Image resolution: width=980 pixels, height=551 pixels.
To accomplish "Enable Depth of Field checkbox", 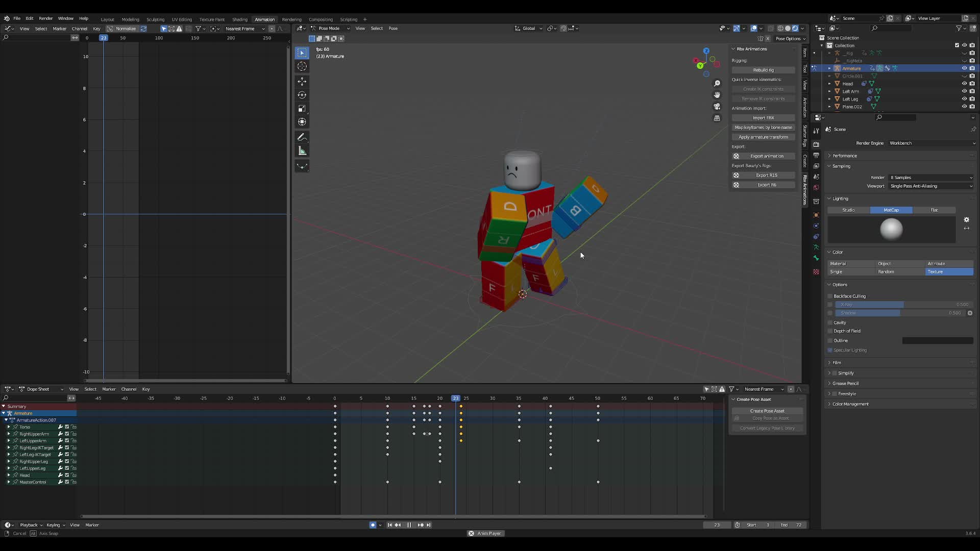I will point(830,331).
